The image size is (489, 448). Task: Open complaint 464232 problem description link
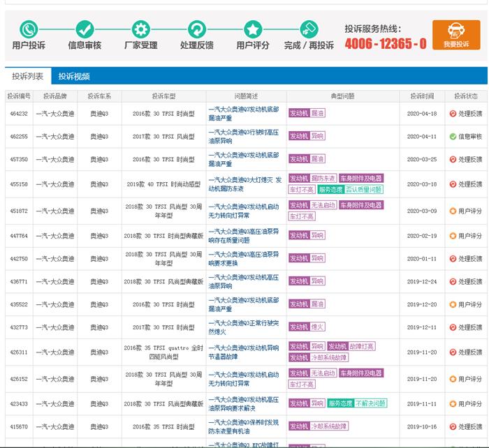(244, 114)
